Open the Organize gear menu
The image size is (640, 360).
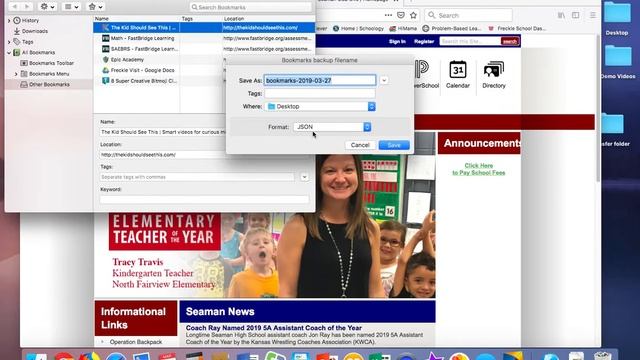[47, 7]
